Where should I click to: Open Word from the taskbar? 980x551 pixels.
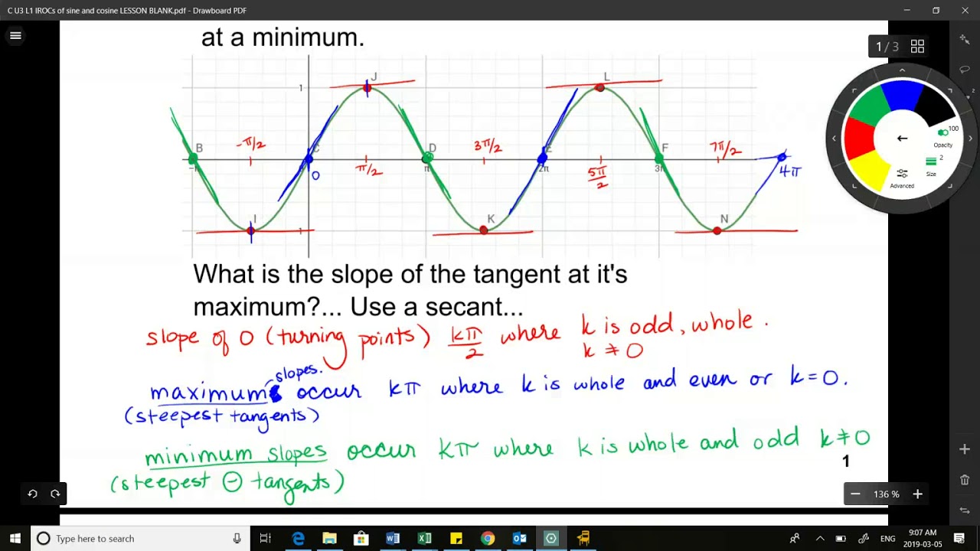[393, 538]
